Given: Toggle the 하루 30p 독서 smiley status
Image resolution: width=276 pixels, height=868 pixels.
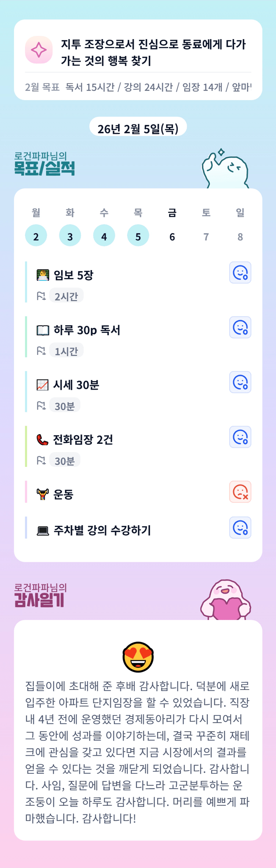Looking at the screenshot, I should [x=240, y=327].
